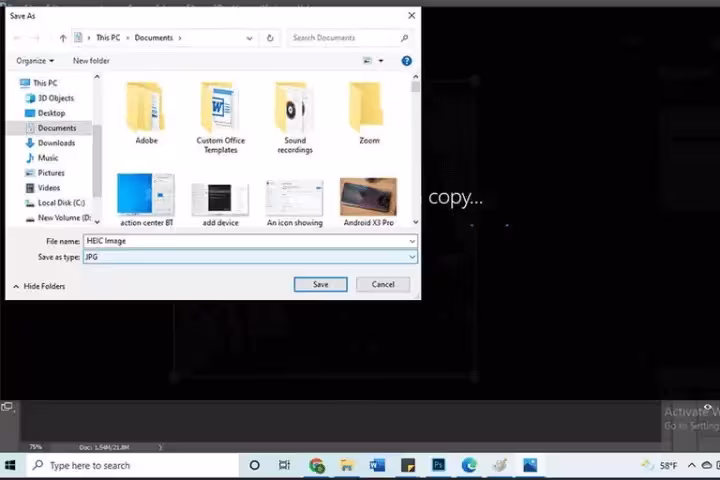
Task: Open Sticky Notes from the taskbar
Action: pyautogui.click(x=408, y=466)
